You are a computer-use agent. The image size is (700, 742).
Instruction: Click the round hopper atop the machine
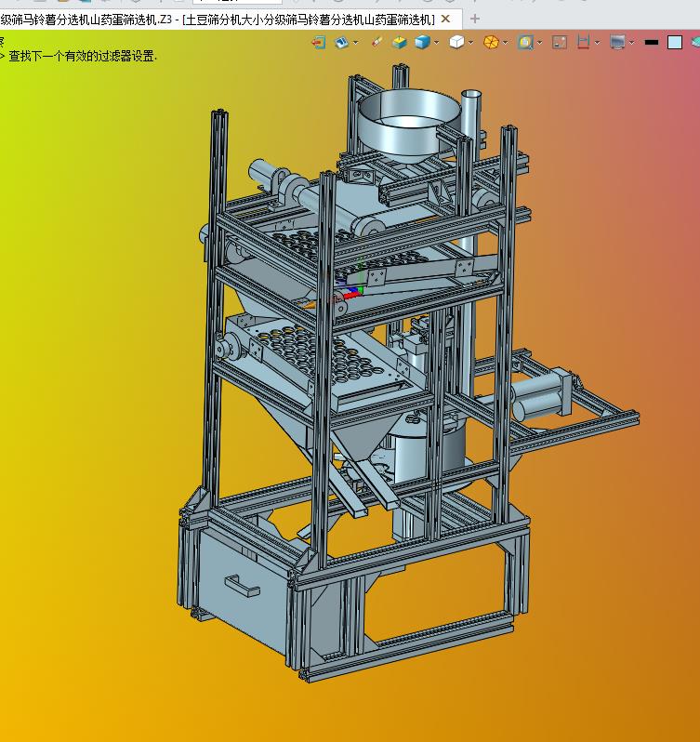[x=409, y=126]
